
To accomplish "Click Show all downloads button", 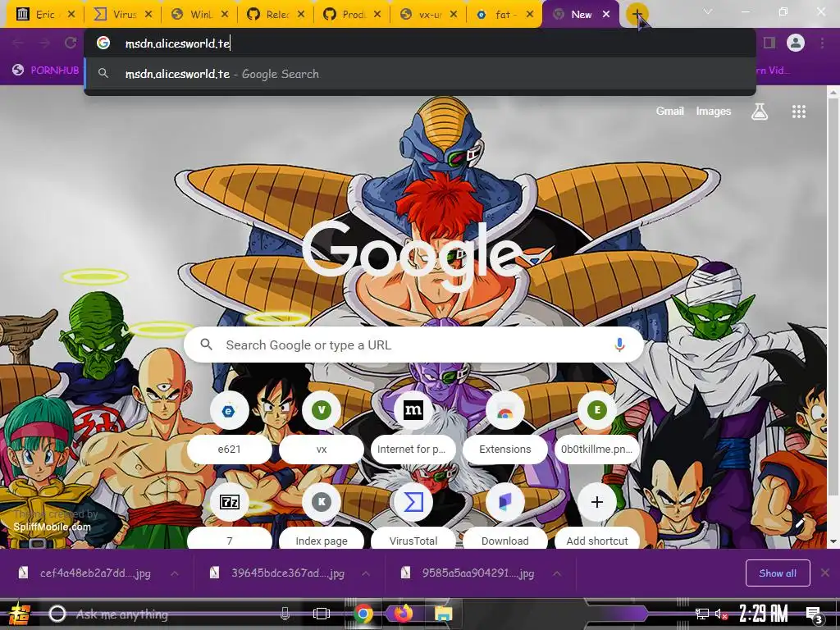I will 778,573.
